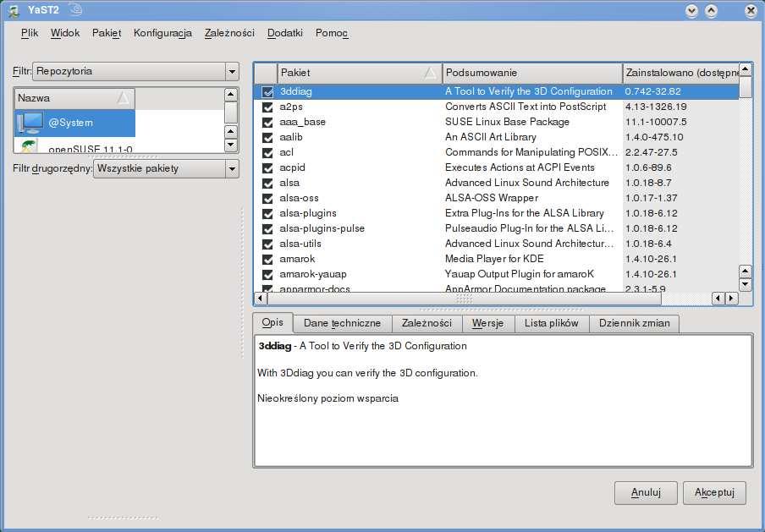The image size is (765, 532).
Task: Click version cell "1.4.0-475.10"
Action: coord(654,138)
